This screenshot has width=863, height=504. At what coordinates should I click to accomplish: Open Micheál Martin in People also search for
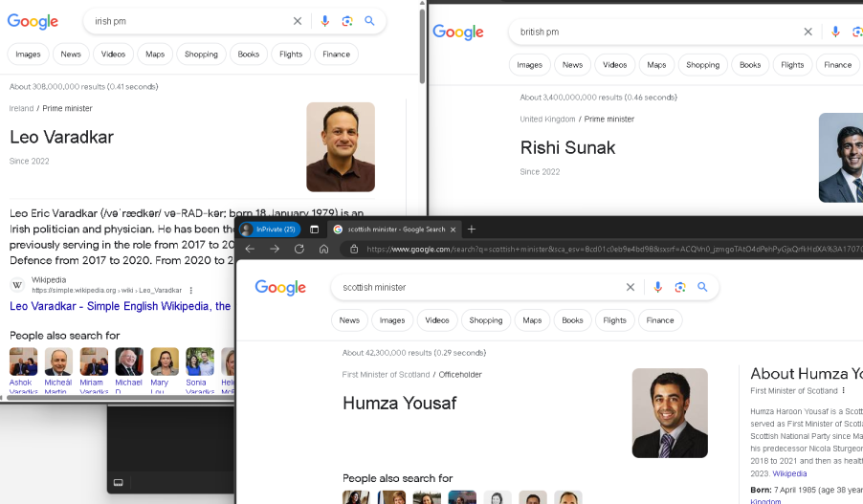pos(58,370)
